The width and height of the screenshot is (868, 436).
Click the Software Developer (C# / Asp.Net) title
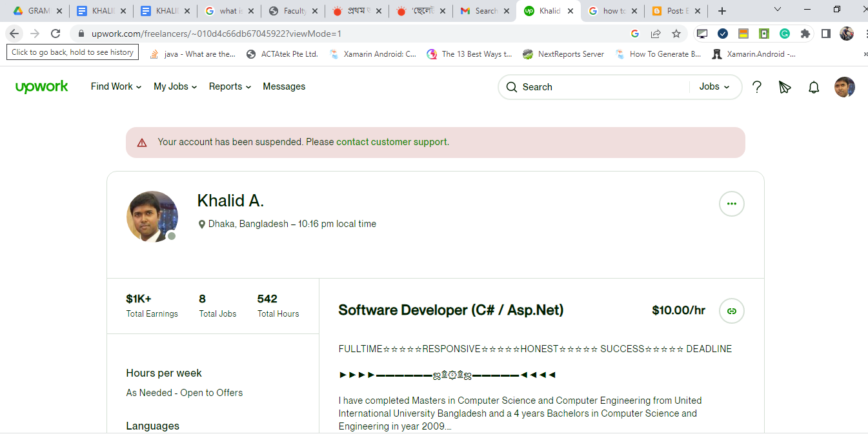pos(451,310)
